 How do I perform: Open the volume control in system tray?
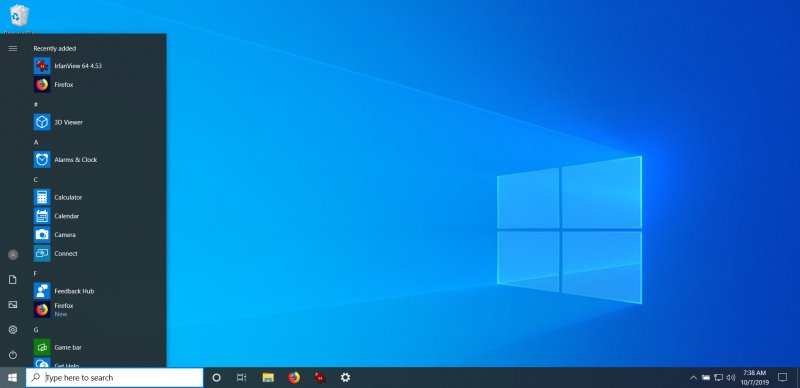pos(731,378)
